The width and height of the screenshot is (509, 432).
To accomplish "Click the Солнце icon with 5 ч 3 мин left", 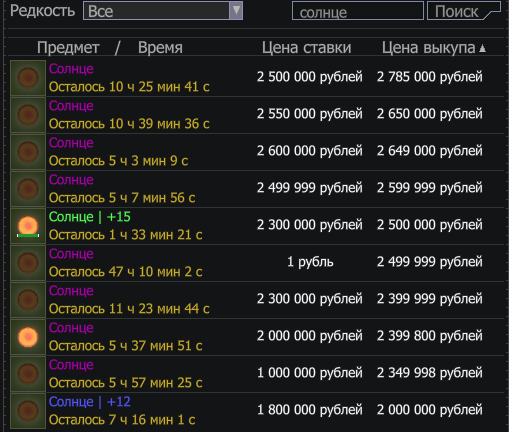I will coord(28,152).
